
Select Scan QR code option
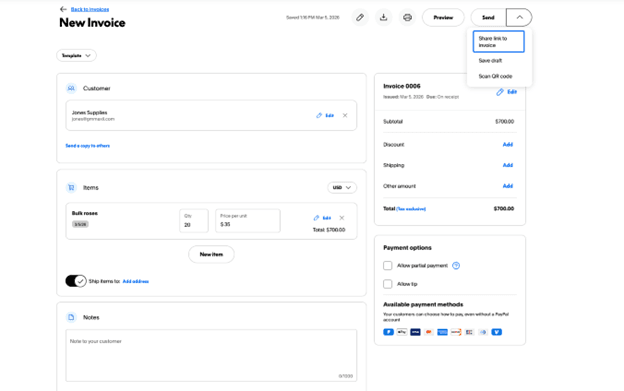(x=495, y=76)
